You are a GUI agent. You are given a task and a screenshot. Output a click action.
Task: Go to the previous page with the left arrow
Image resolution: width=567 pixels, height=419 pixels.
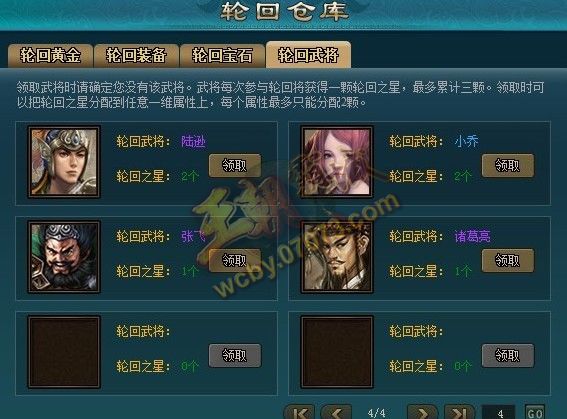click(x=336, y=412)
